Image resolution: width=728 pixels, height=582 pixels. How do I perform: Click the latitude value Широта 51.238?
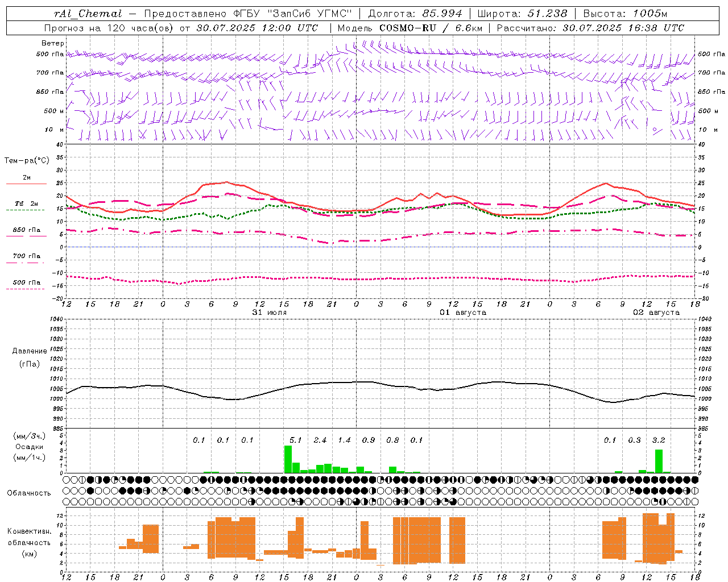coord(522,14)
